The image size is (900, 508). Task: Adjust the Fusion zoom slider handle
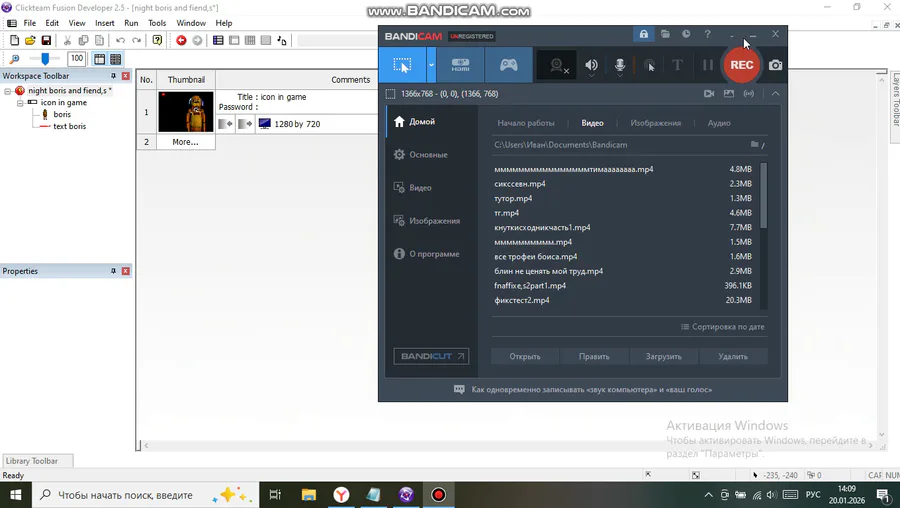45,59
